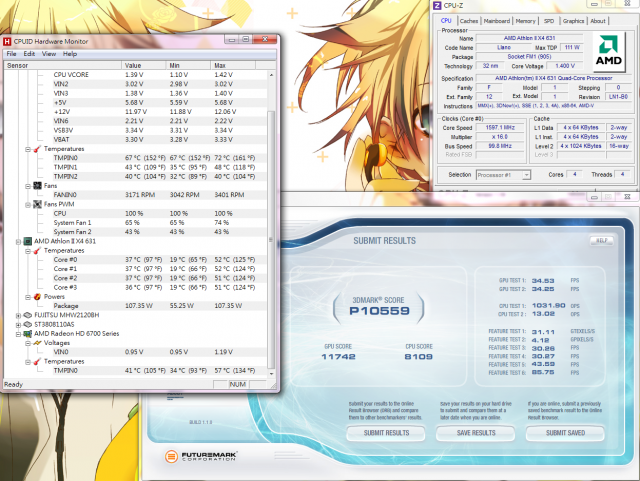Collapse the Fans PWM node
The image size is (640, 481).
pyautogui.click(x=28, y=205)
